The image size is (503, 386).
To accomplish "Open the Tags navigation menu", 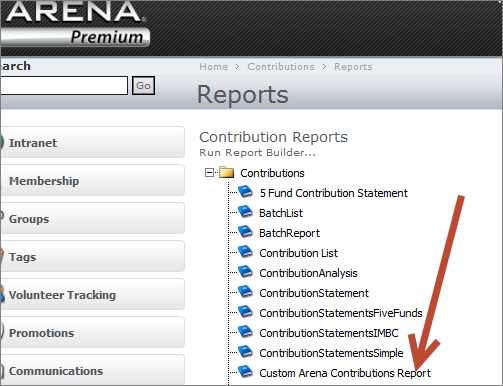I will pos(92,256).
